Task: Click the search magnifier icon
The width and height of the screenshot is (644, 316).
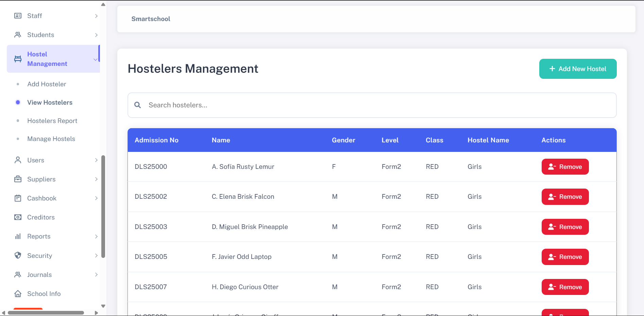Action: point(138,105)
